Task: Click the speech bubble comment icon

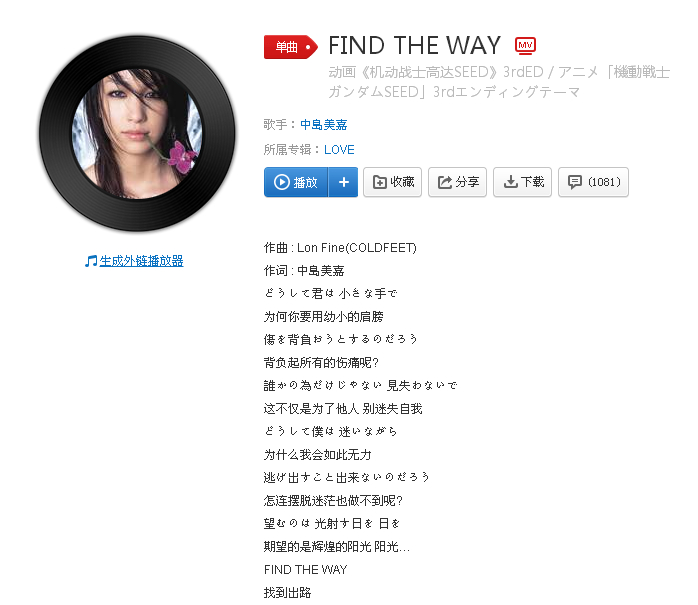Action: (x=575, y=182)
